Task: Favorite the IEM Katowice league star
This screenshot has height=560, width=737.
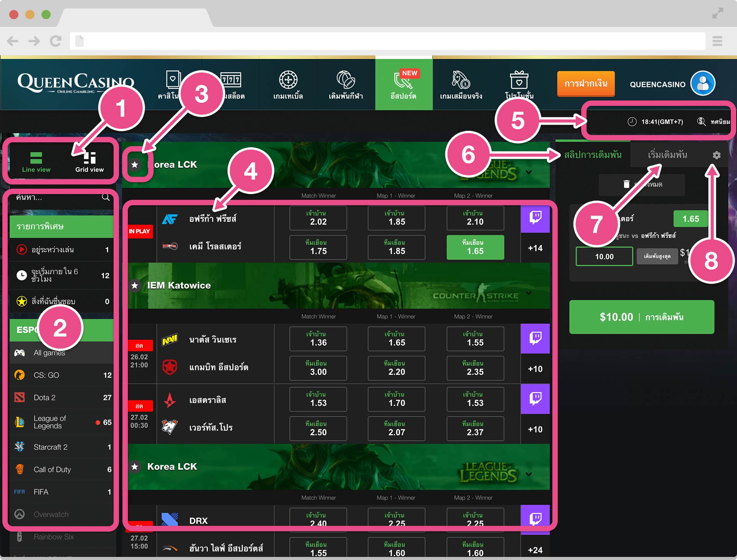Action: [x=135, y=285]
